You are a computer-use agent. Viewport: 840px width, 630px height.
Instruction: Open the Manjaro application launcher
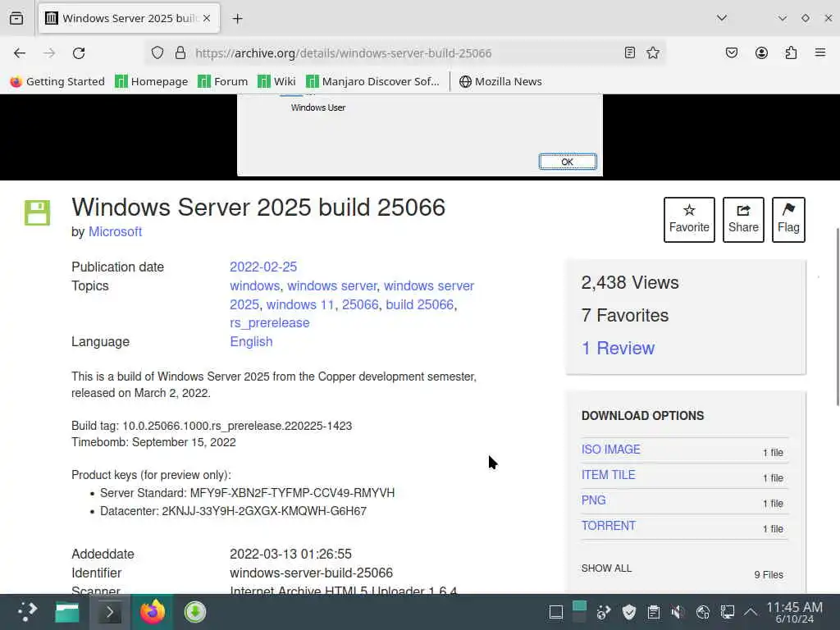27,612
